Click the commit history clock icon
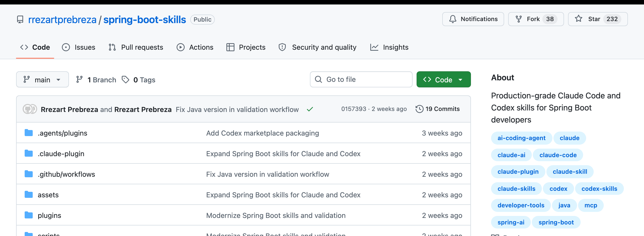The height and width of the screenshot is (236, 644). pos(419,109)
